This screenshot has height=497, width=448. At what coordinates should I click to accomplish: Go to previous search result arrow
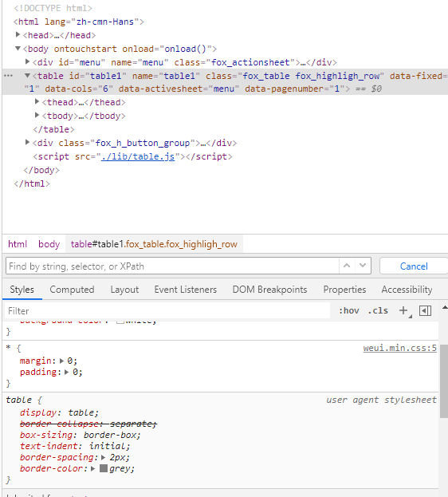pos(347,266)
